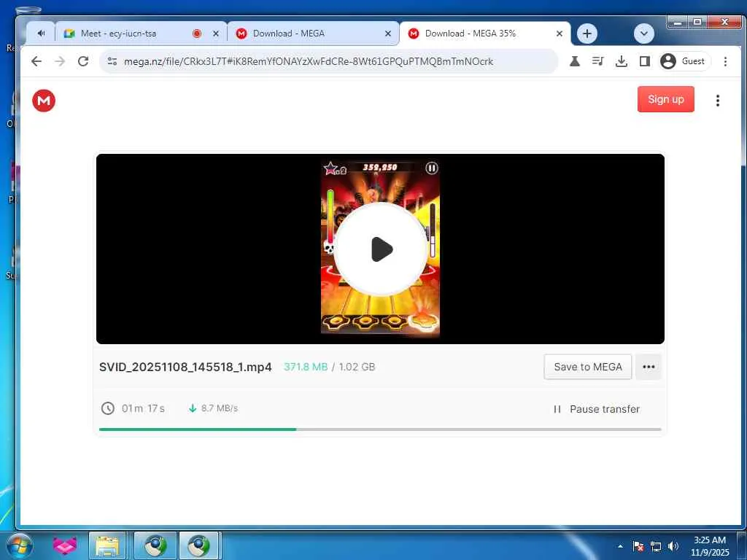Viewport: 747px width, 560px height.
Task: Open volume control tray icon
Action: 673,546
